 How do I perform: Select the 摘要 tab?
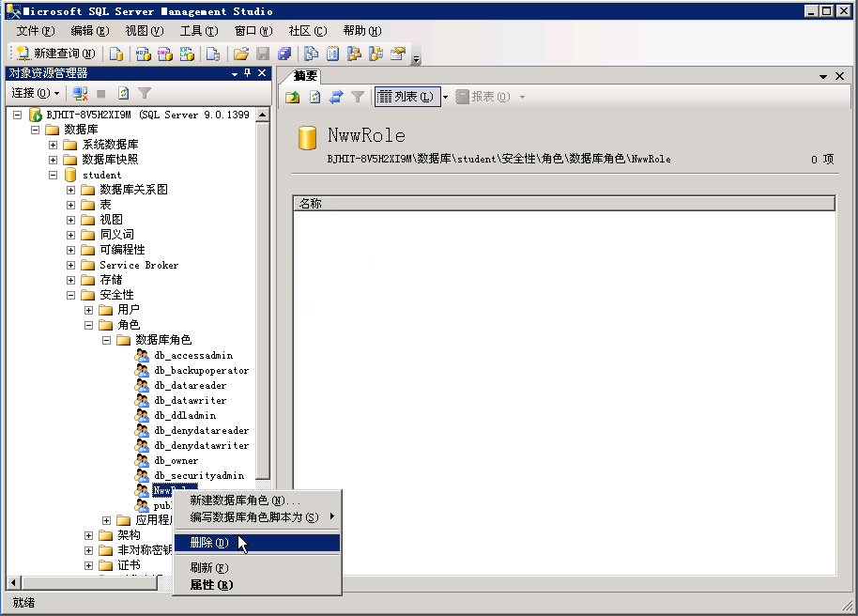tap(305, 76)
